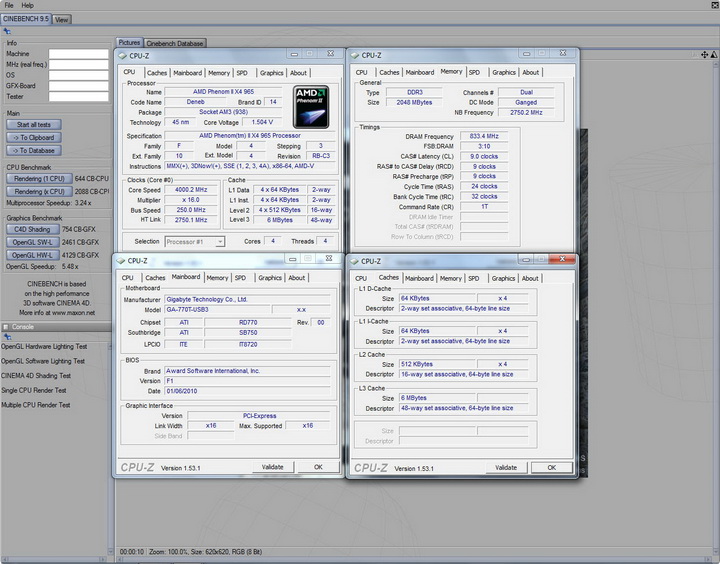Screen dimensions: 720x564
Task: Click the To Clipboard button
Action: pos(34,137)
